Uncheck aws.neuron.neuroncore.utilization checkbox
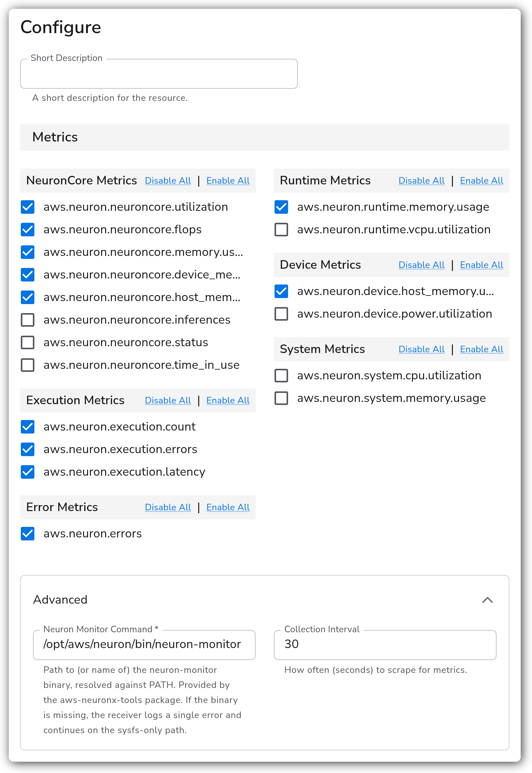The height and width of the screenshot is (773, 532). point(28,207)
